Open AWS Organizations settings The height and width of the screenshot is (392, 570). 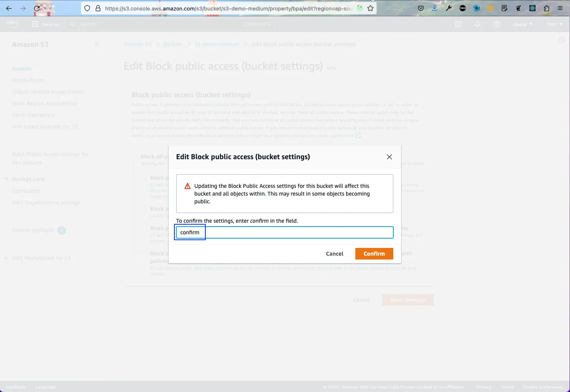(x=46, y=203)
